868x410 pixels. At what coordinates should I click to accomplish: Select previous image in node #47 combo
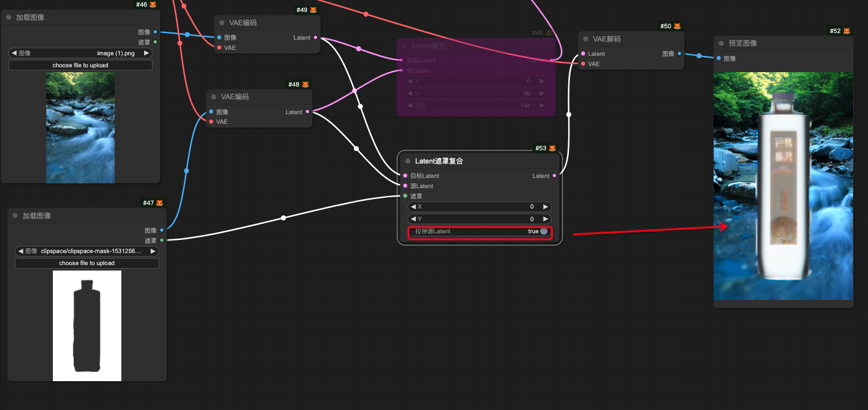point(20,251)
